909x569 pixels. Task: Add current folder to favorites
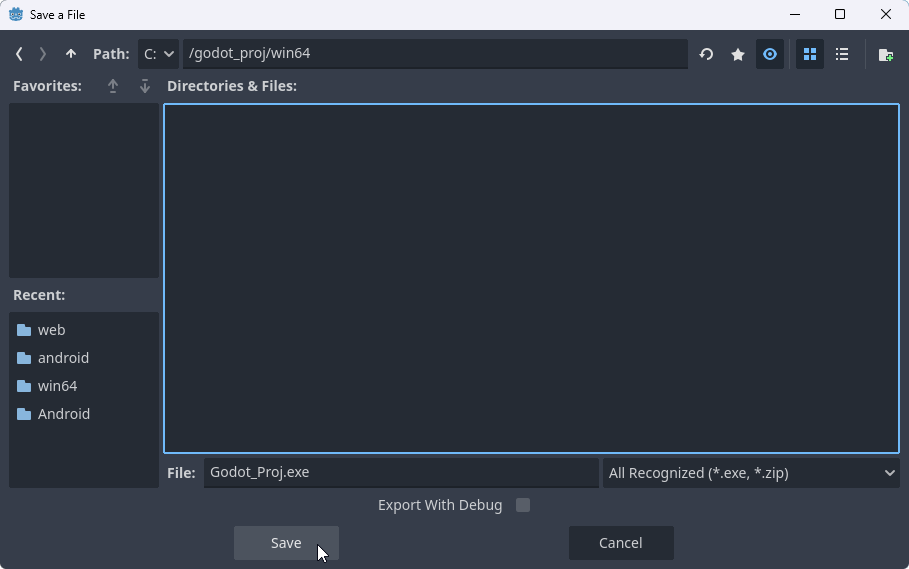(x=738, y=54)
